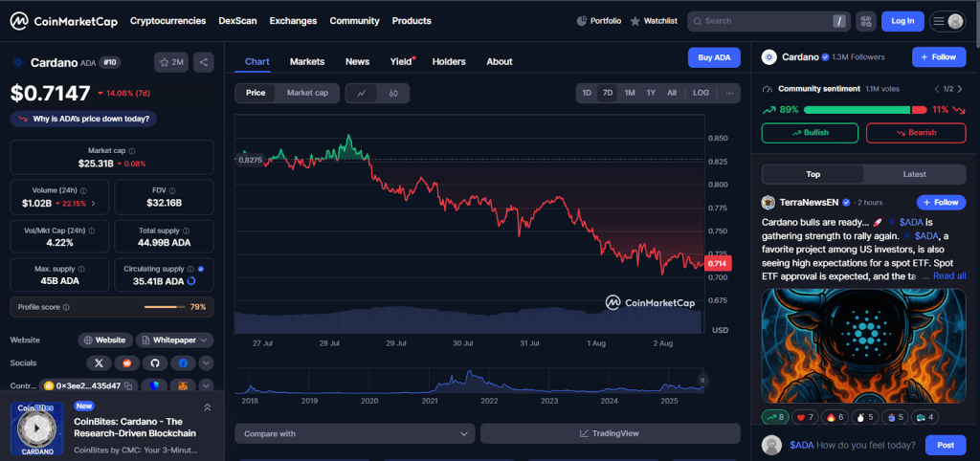
Task: Select the All time range
Action: pyautogui.click(x=671, y=93)
